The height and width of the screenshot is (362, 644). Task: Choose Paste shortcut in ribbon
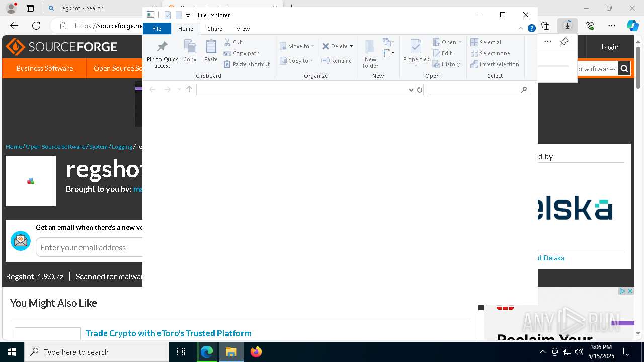coord(247,64)
